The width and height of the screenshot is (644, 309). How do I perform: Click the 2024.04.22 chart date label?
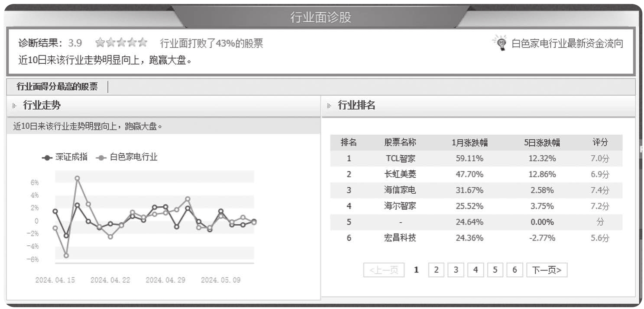(x=110, y=280)
